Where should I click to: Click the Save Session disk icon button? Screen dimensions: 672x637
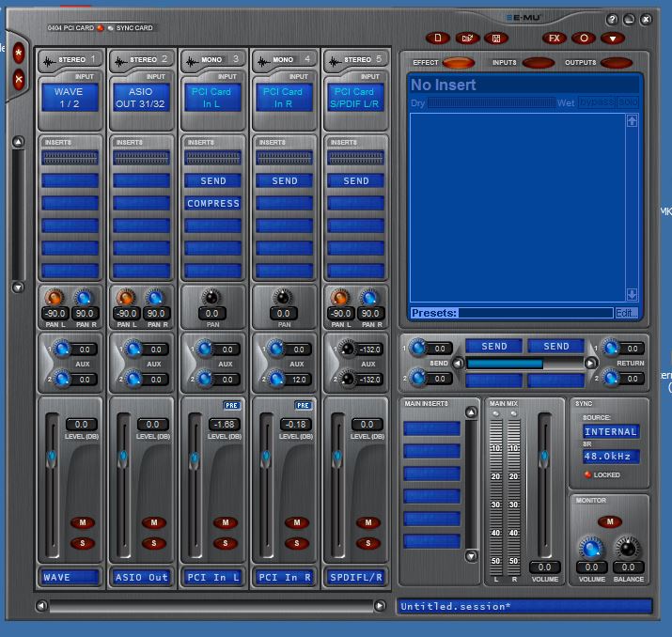click(496, 39)
